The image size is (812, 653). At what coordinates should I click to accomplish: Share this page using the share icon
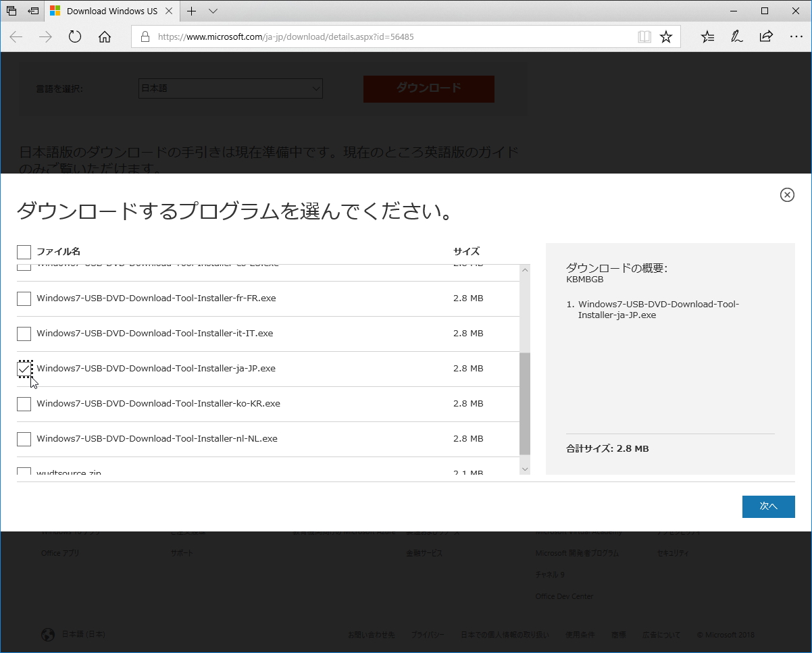pos(766,36)
